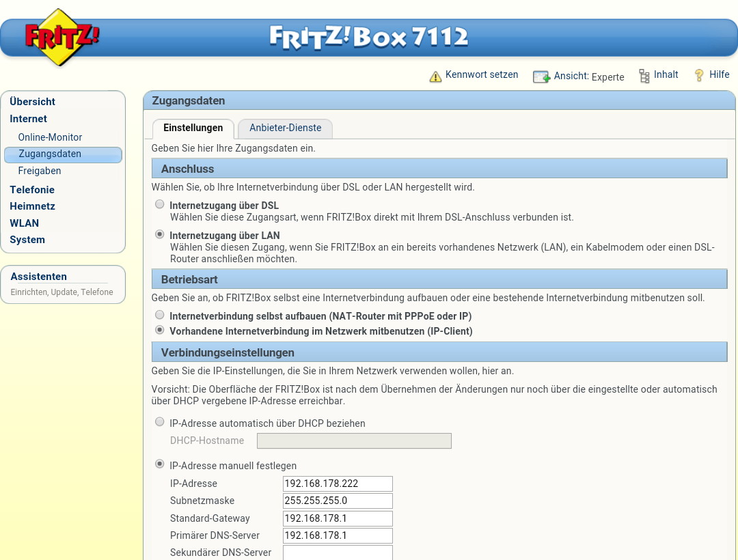Switch to the Einstellungen tab
The width and height of the screenshot is (738, 560).
pyautogui.click(x=193, y=128)
